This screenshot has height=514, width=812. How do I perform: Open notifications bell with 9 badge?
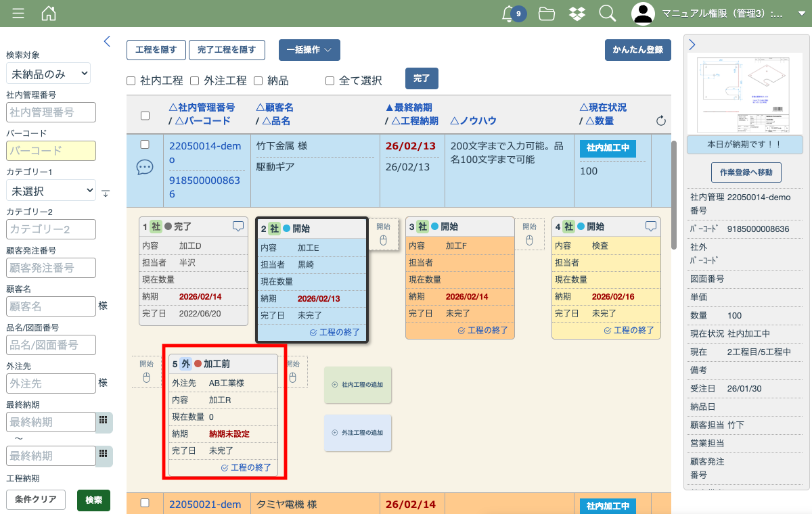point(510,14)
